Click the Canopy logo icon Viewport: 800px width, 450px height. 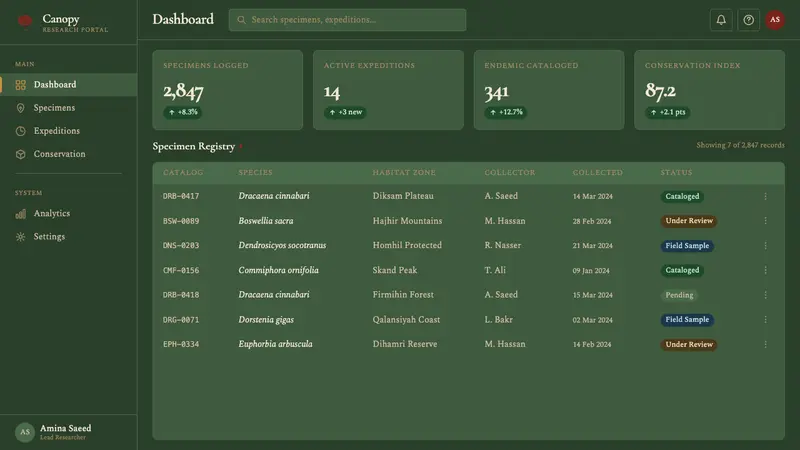24,21
